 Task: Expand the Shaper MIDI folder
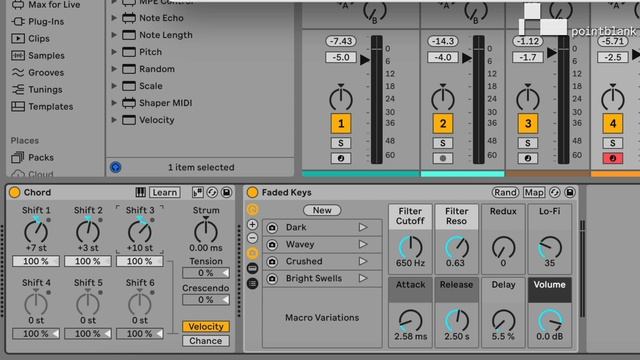[x=115, y=103]
